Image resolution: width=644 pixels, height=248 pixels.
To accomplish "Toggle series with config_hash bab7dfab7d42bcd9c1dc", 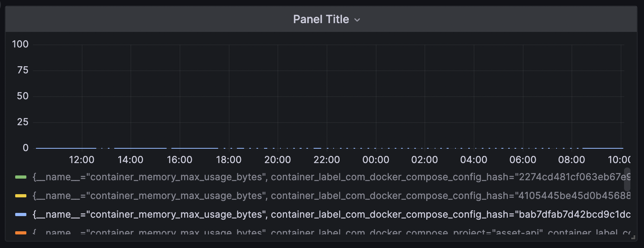I will [x=332, y=215].
